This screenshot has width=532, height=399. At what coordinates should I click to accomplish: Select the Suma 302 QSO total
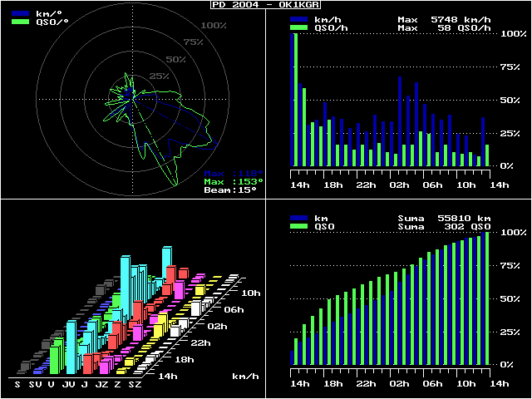(x=444, y=227)
